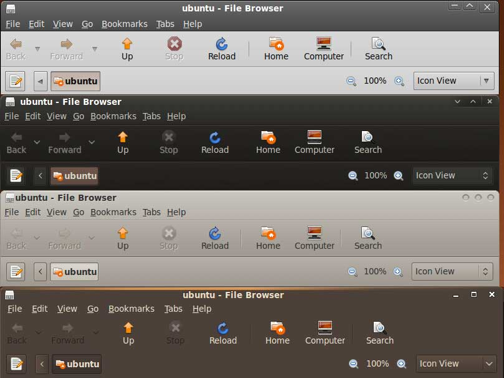This screenshot has height=378, width=504.
Task: Open the Tabs menu in the beige-themed window
Action: pos(151,212)
